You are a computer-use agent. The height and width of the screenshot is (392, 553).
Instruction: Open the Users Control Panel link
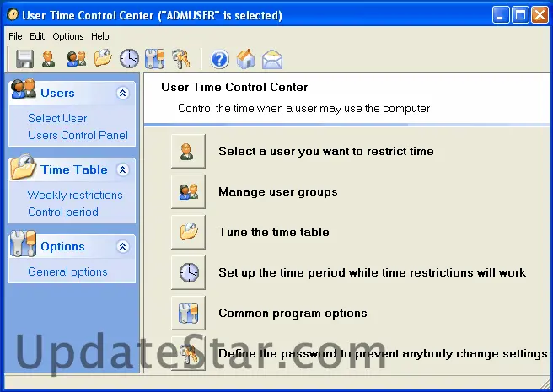[78, 135]
